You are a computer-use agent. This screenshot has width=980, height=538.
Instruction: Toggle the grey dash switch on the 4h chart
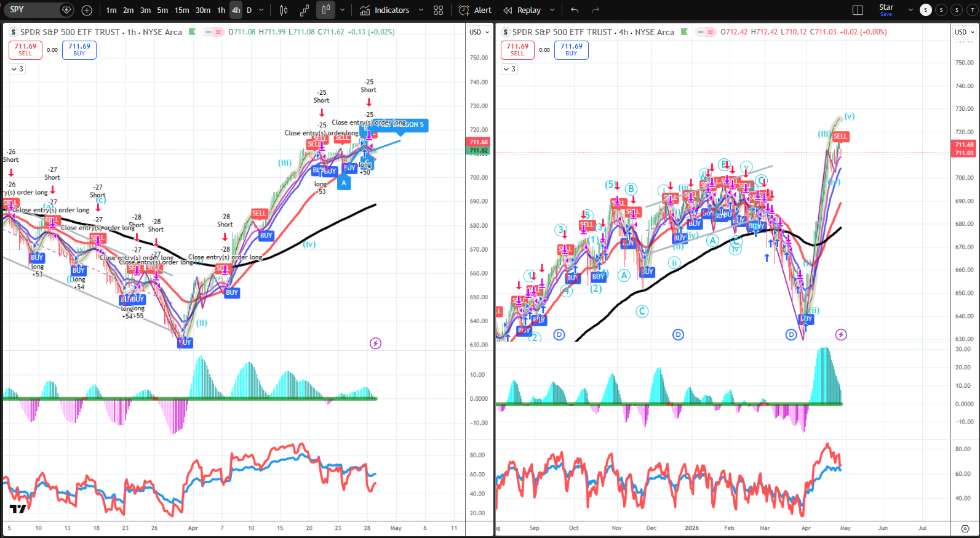[701, 32]
